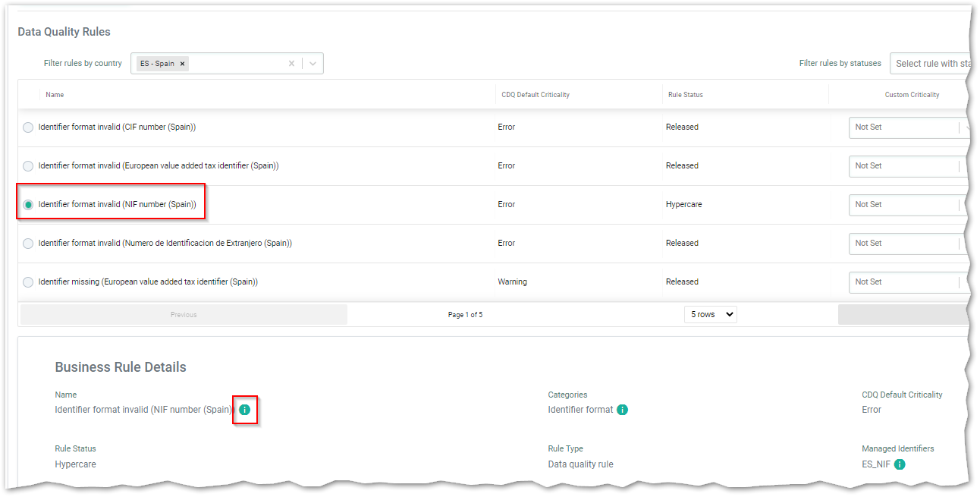
Task: Select Identifier missing European VAT rule
Action: click(x=28, y=282)
